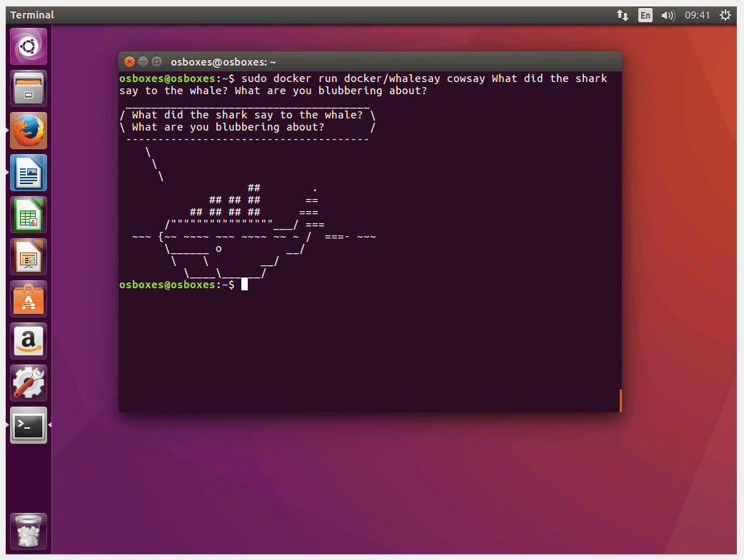Minimize the terminal window
This screenshot has width=744, height=560.
coord(143,61)
